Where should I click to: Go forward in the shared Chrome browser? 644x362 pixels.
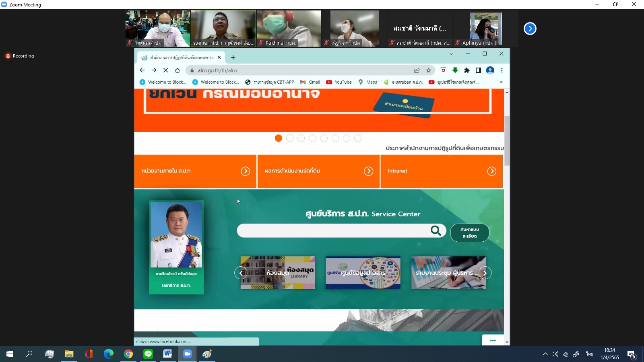pos(154,70)
